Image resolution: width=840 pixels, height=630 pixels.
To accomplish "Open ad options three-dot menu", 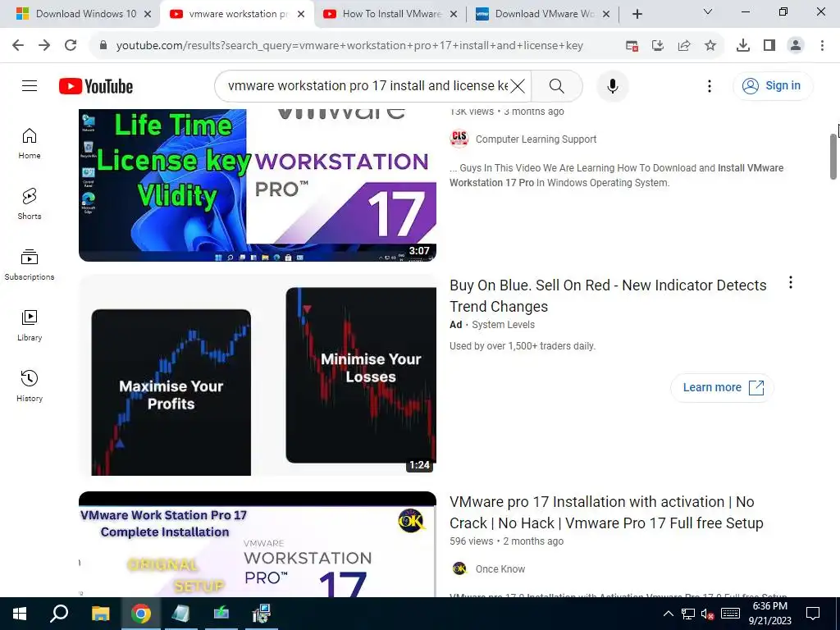I will pos(791,282).
